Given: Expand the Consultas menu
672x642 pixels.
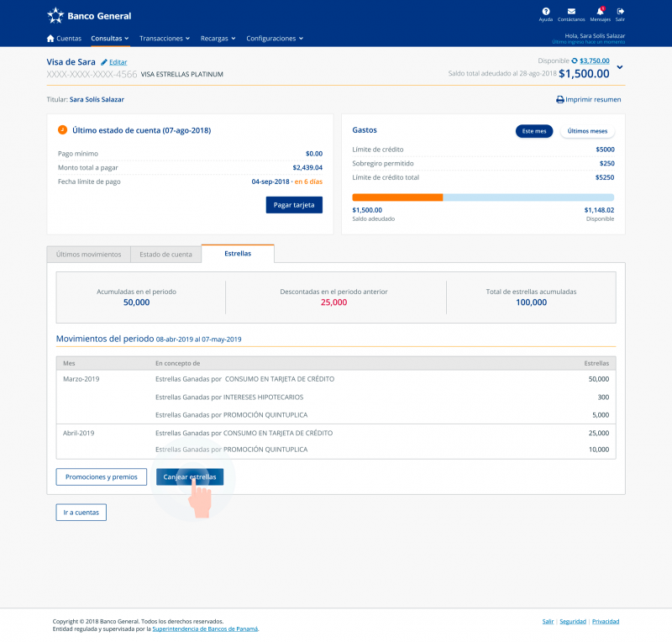Looking at the screenshot, I should [x=110, y=39].
